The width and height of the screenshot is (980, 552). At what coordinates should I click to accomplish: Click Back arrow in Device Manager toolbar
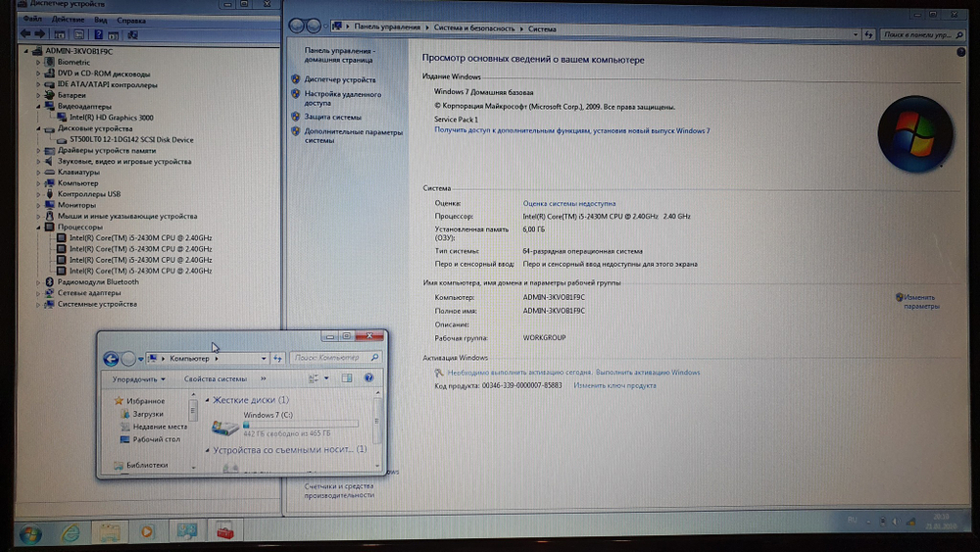click(25, 33)
